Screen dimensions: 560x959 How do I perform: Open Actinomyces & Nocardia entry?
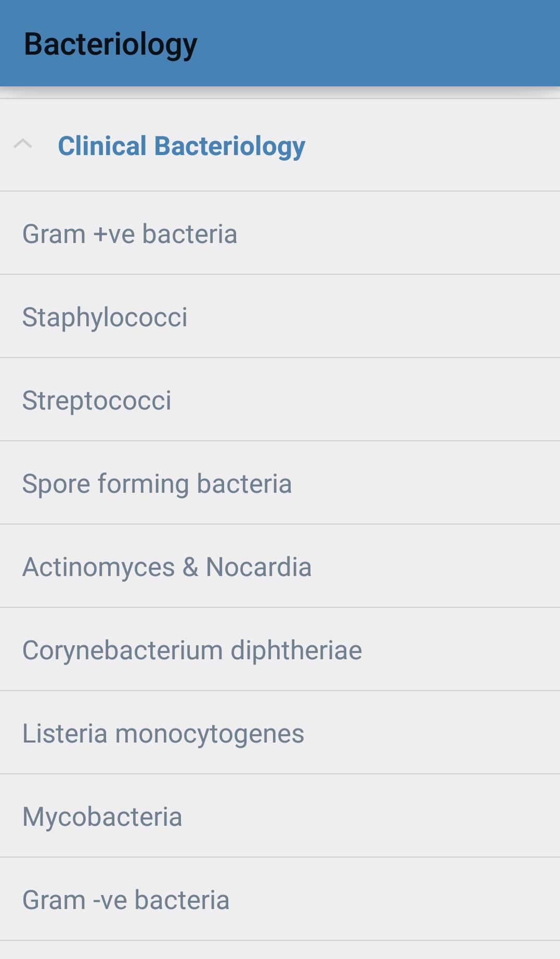[167, 567]
